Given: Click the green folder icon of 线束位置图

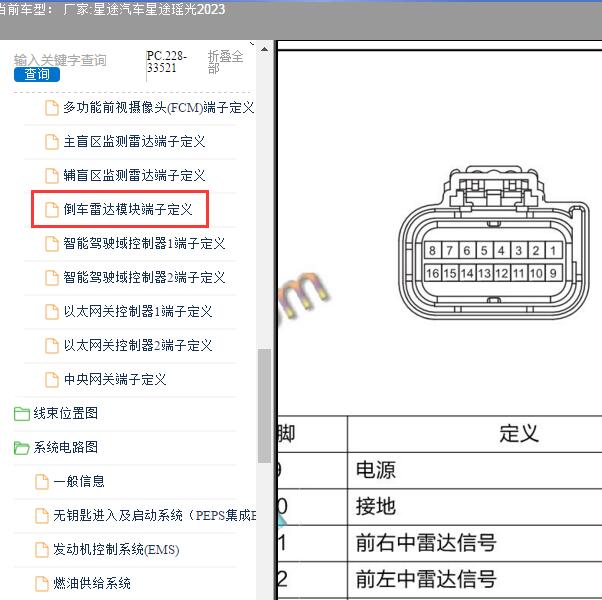Looking at the screenshot, I should [22, 414].
